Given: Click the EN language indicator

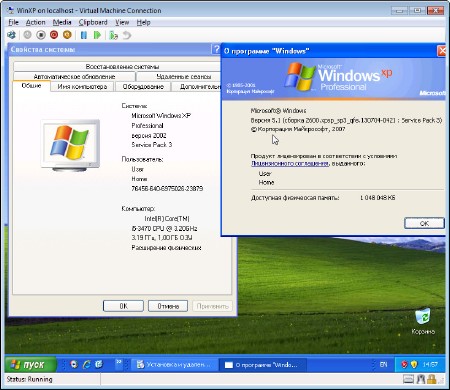Looking at the screenshot, I should pos(383,364).
